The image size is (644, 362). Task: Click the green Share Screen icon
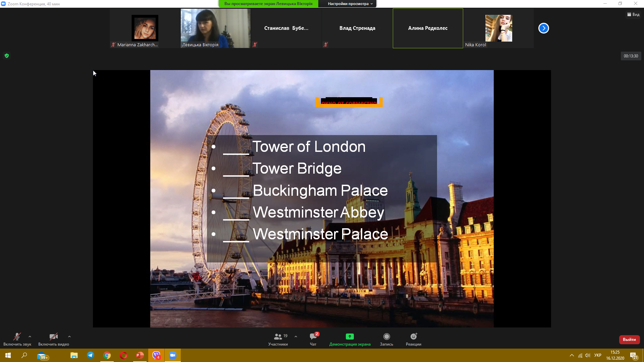[x=350, y=337]
